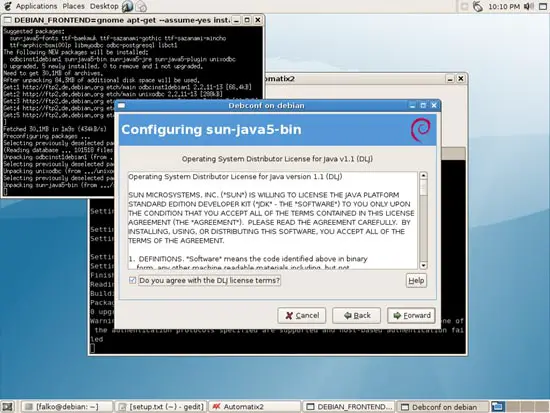550x413 pixels.
Task: Close the Automatix2 window
Action: [x=461, y=79]
